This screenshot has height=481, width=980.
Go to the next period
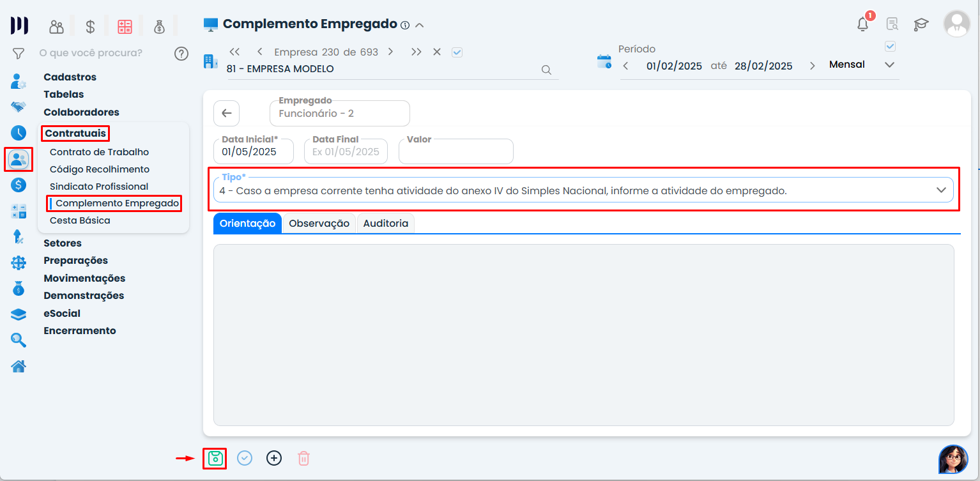(813, 66)
